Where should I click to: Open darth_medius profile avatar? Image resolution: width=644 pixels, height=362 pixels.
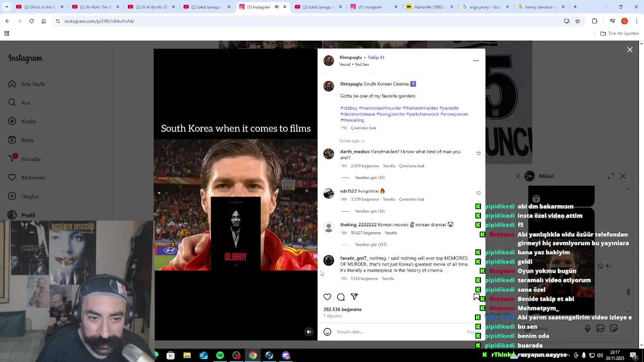(329, 154)
